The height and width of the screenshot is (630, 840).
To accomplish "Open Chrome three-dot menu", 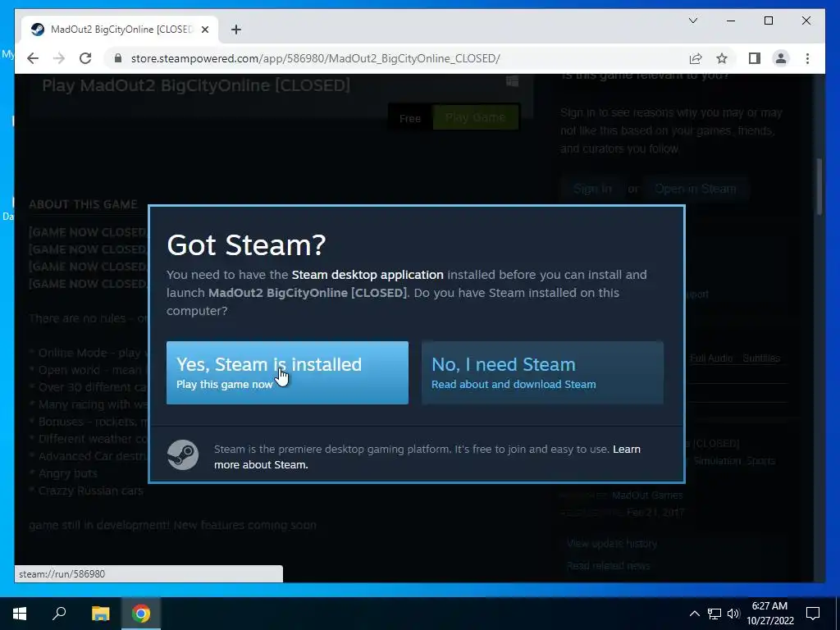I will [x=807, y=58].
